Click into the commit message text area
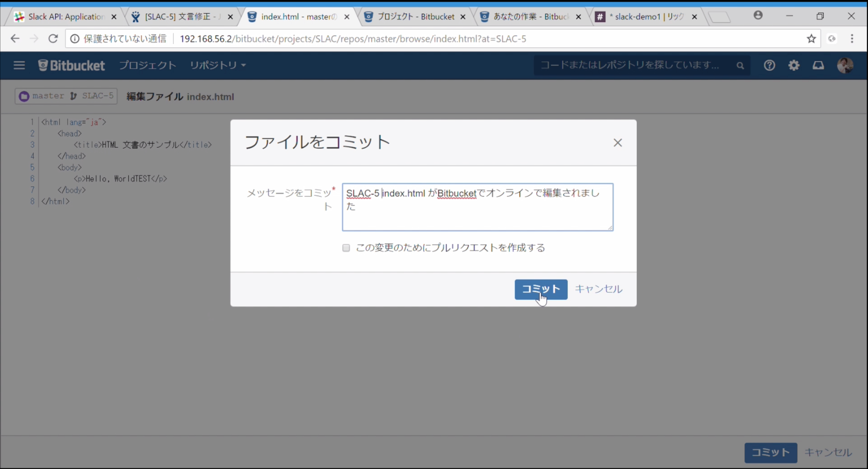The height and width of the screenshot is (469, 868). click(477, 207)
